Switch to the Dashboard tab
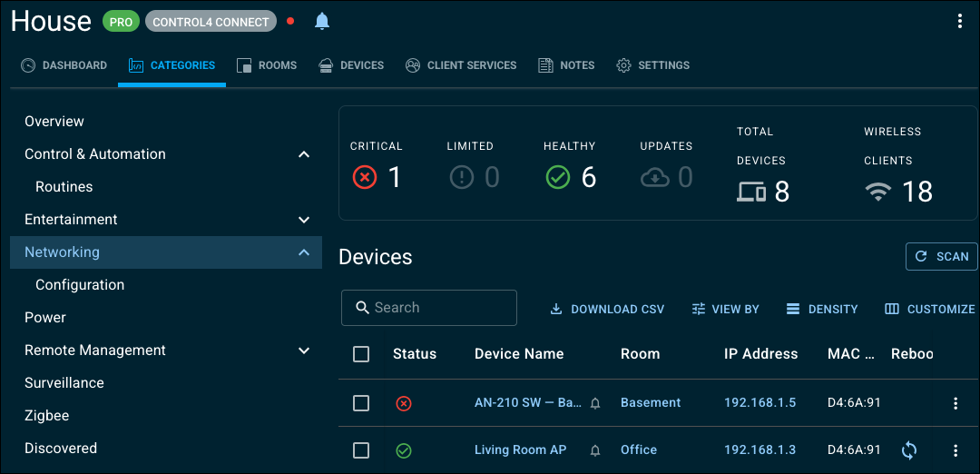 pos(64,65)
